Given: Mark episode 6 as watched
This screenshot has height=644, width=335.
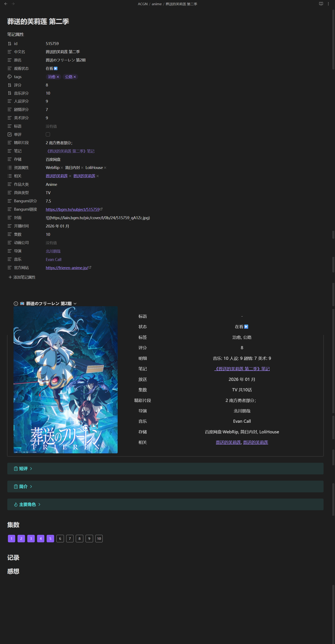Looking at the screenshot, I should 60,539.
